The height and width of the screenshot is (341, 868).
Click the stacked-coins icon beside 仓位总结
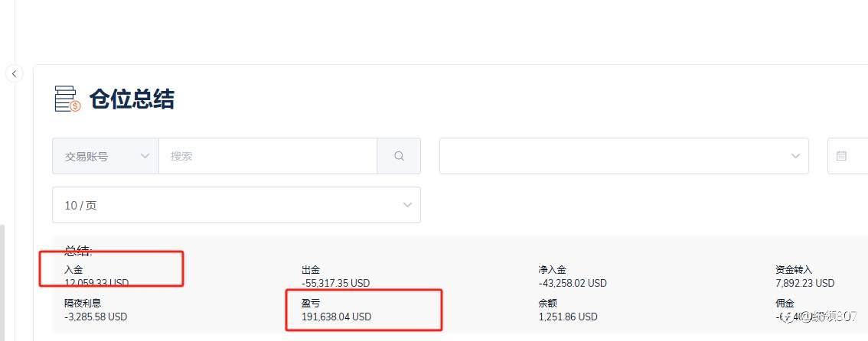pyautogui.click(x=67, y=99)
